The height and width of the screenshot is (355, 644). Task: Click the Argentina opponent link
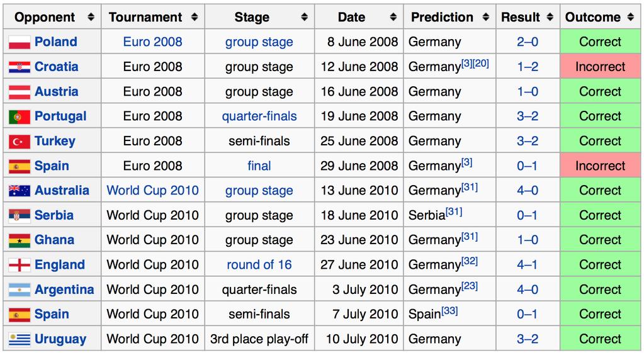click(x=64, y=290)
